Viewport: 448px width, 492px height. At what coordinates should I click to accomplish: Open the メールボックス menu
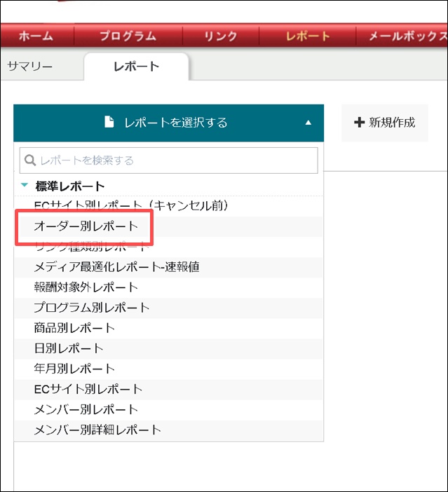[403, 36]
